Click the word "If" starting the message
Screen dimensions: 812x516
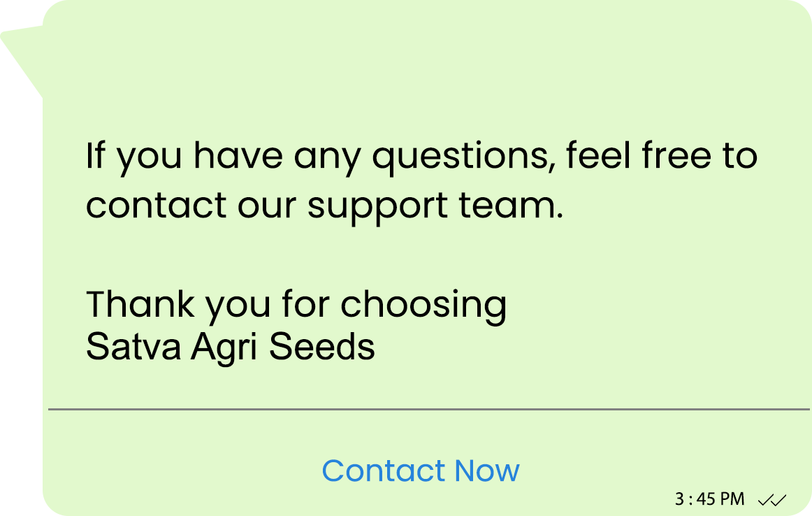coord(95,155)
